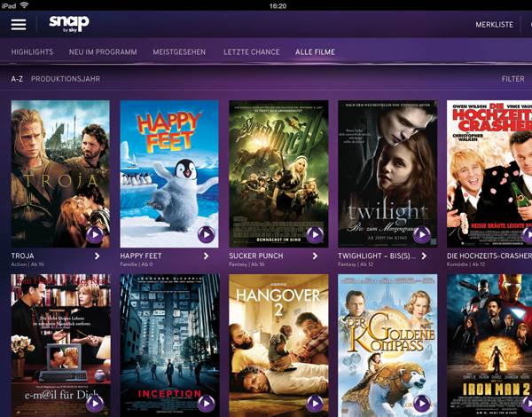Viewport: 532px width, 417px height.
Task: Click the 'Action | Ab 16' label
Action: click(x=27, y=264)
